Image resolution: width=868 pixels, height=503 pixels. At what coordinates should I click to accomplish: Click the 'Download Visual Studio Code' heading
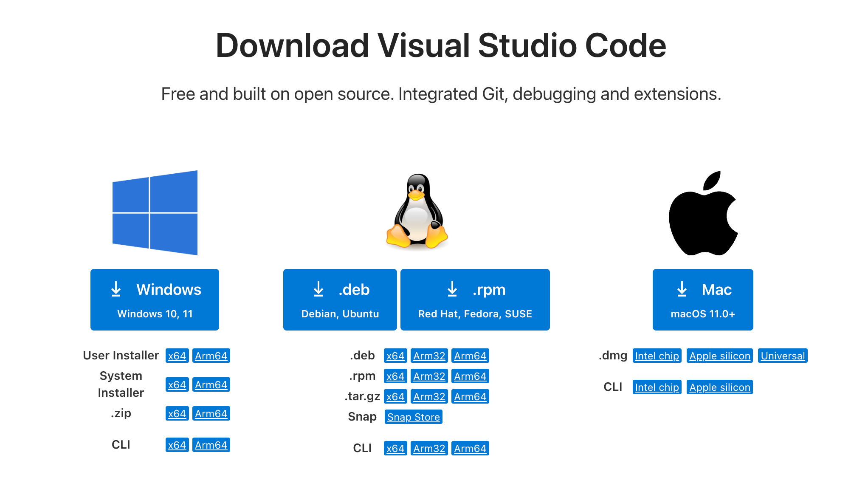click(441, 45)
